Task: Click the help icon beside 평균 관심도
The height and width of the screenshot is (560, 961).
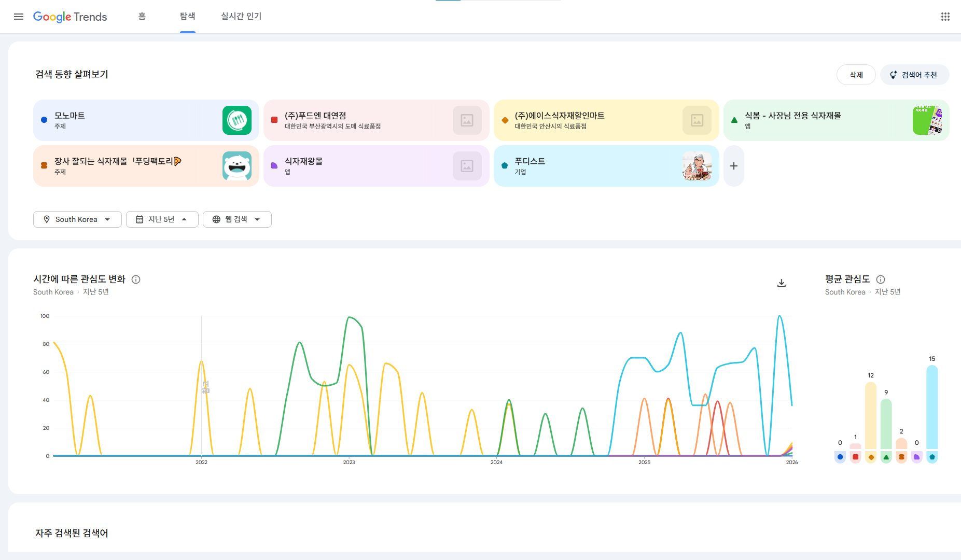Action: [880, 279]
